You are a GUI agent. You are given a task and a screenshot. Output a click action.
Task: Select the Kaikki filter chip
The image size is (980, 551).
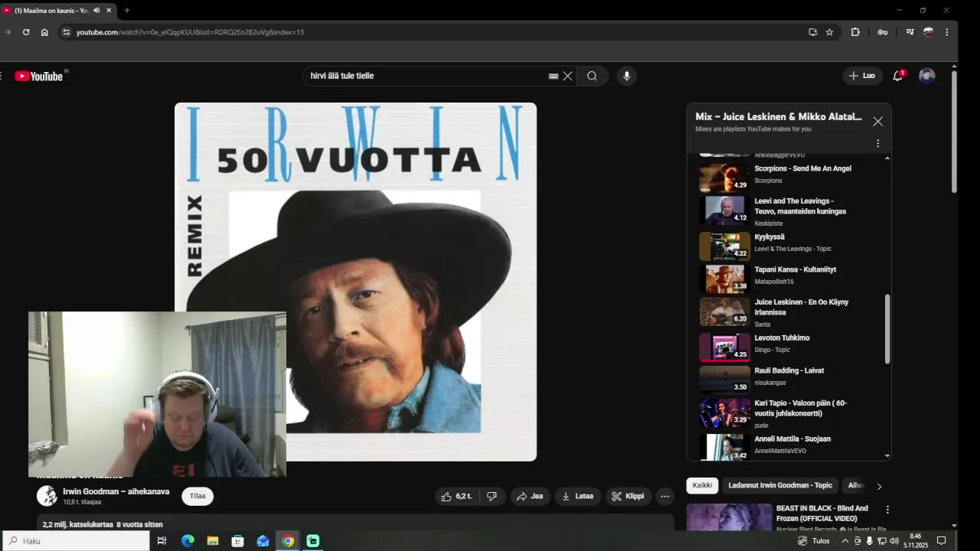tap(702, 485)
